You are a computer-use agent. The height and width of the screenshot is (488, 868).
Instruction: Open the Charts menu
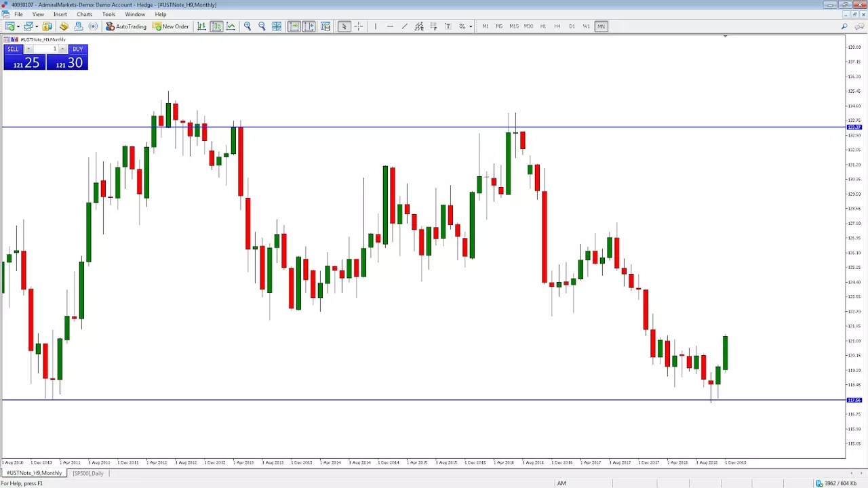point(84,14)
